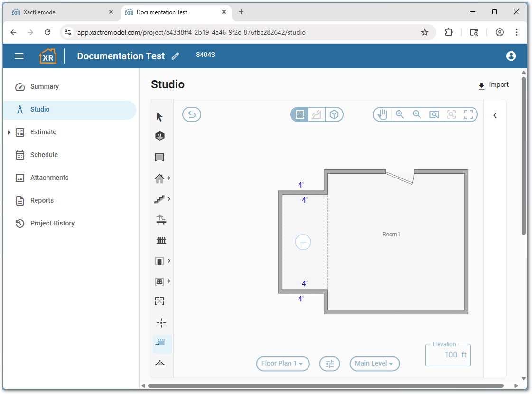
Task: Switch to 2D floor plan view
Action: coord(300,114)
